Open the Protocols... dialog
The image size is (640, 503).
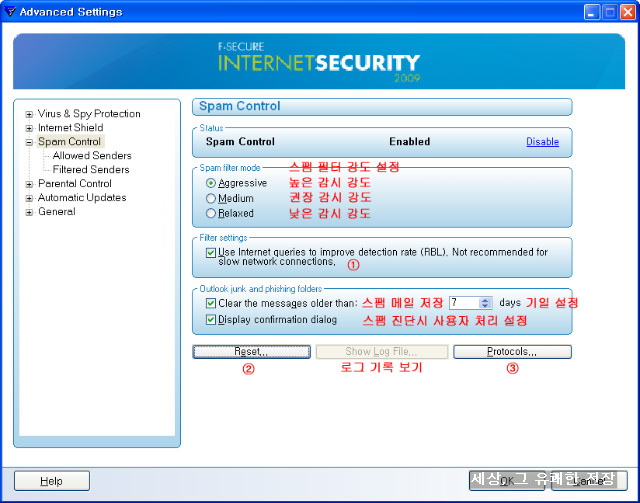pyautogui.click(x=512, y=352)
